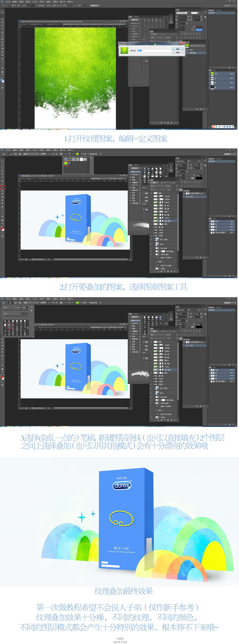Collapse the 孙悟空 layer group in step 2
This screenshot has height=644, width=239.
click(x=154, y=236)
